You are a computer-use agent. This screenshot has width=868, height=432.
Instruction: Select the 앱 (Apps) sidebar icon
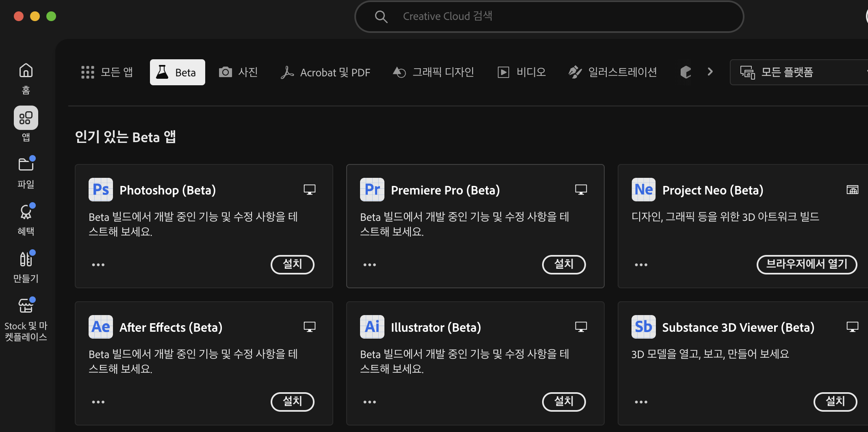(x=26, y=118)
